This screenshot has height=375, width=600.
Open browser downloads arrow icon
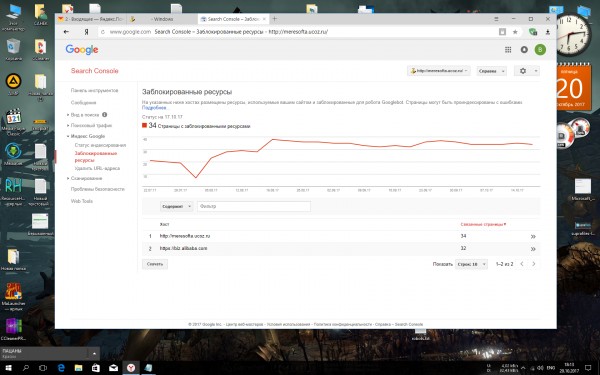(x=548, y=32)
